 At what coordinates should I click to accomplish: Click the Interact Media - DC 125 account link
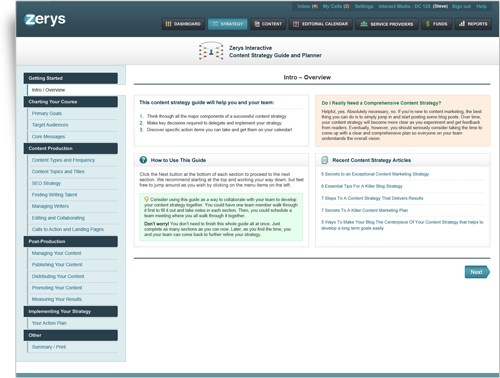[404, 6]
